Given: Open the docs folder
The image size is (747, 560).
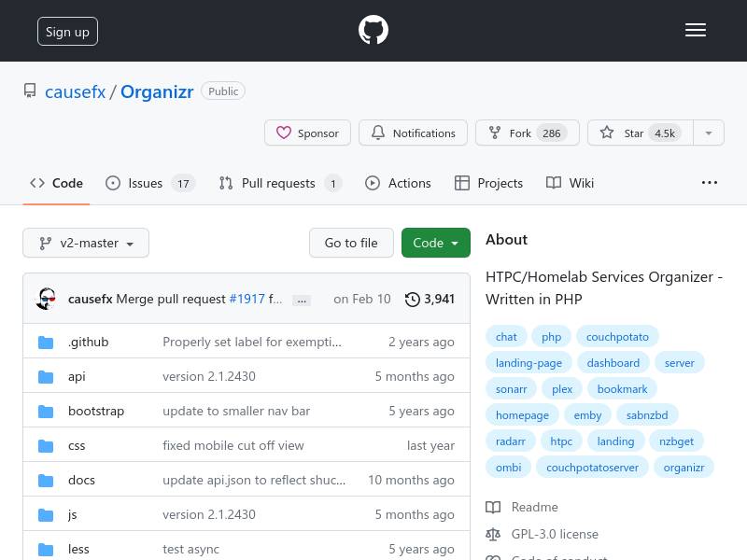Looking at the screenshot, I should click(81, 480).
